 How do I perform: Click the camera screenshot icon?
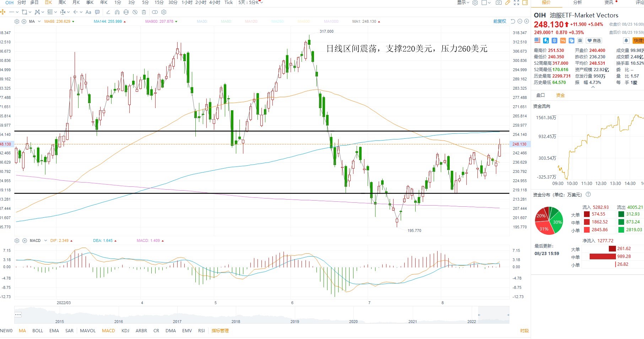pyautogui.click(x=499, y=2)
